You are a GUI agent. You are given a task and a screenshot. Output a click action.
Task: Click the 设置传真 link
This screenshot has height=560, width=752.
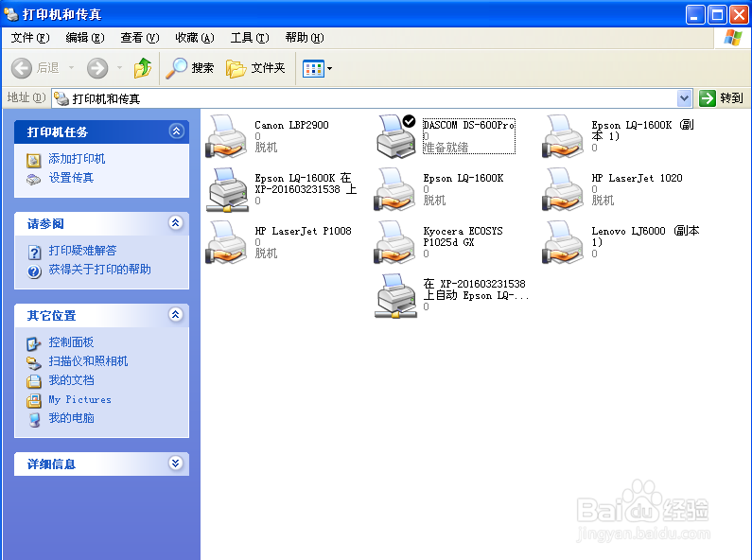point(71,178)
